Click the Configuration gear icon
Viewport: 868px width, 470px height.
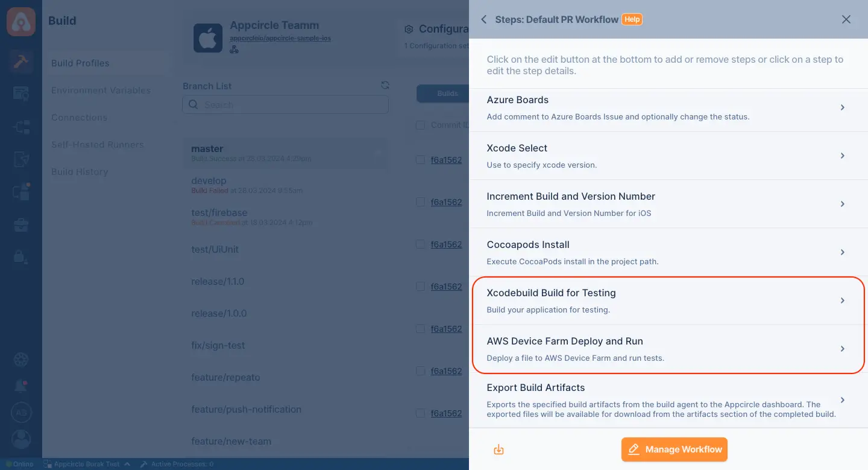coord(409,29)
